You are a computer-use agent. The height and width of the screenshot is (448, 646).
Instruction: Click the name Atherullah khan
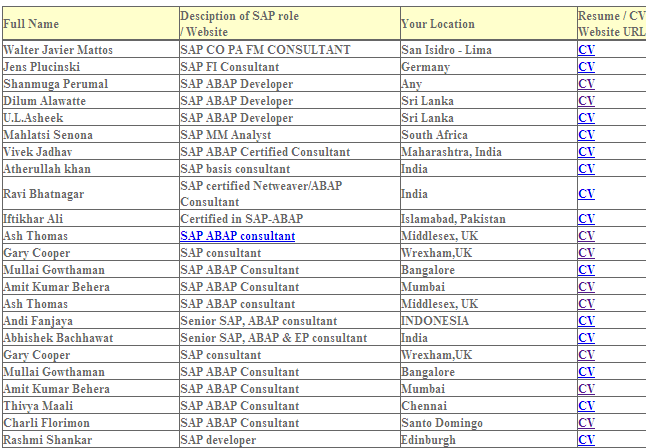pos(47,169)
